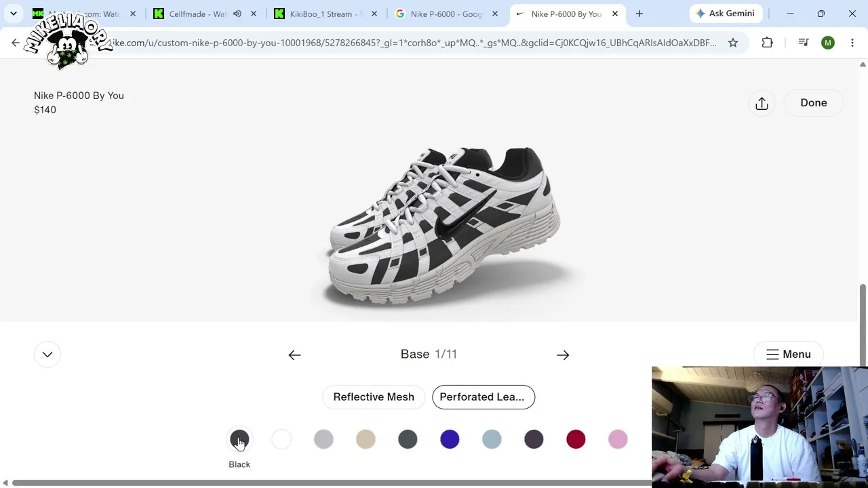Bookmark this page with the star icon
The image size is (868, 488).
click(x=733, y=43)
